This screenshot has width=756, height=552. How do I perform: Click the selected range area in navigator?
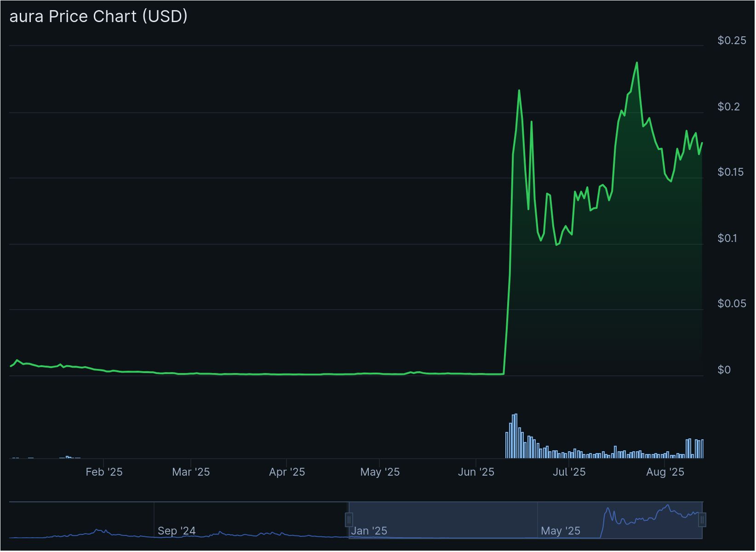tap(526, 520)
